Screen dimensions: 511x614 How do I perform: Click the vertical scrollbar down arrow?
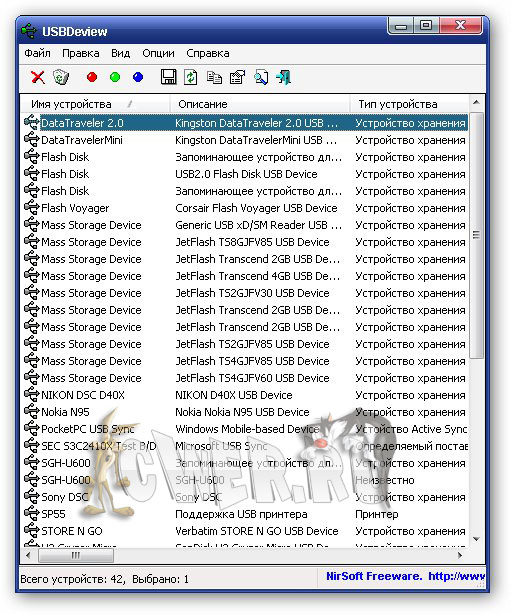tap(476, 539)
